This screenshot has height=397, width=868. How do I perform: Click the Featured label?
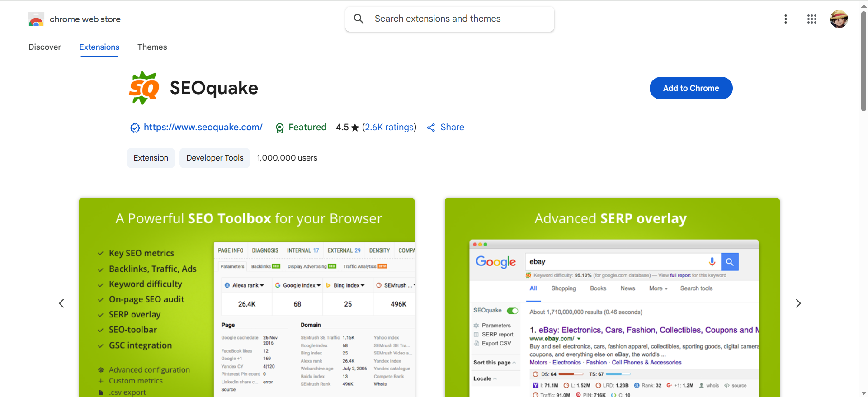[x=307, y=127]
